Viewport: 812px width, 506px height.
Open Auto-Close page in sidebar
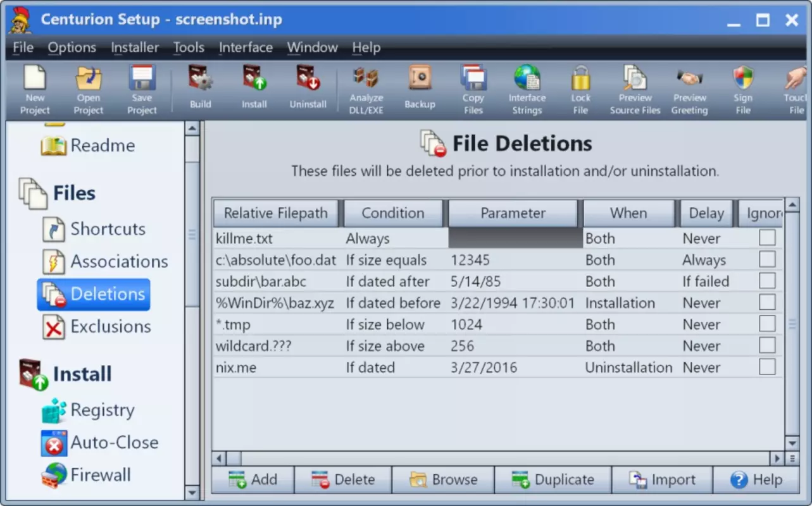click(99, 442)
